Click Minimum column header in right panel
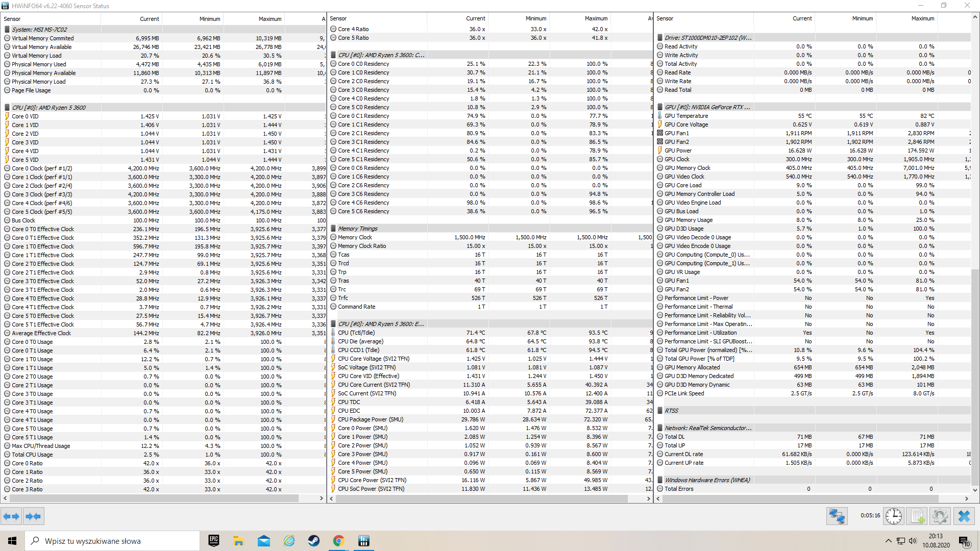 846,18
